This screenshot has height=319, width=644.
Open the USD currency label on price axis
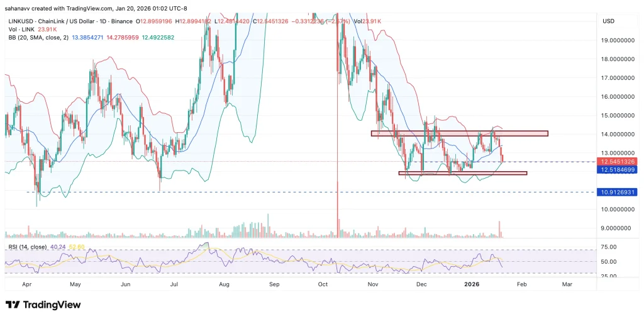coord(608,21)
